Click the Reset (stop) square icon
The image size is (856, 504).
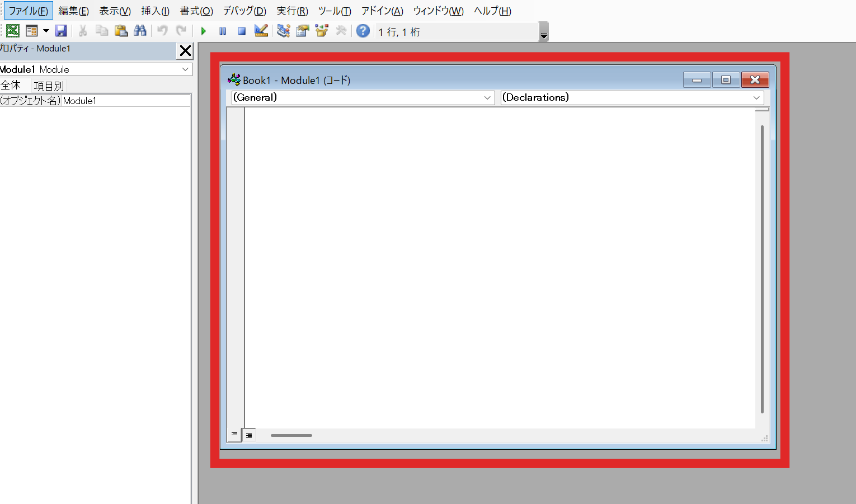(x=242, y=31)
